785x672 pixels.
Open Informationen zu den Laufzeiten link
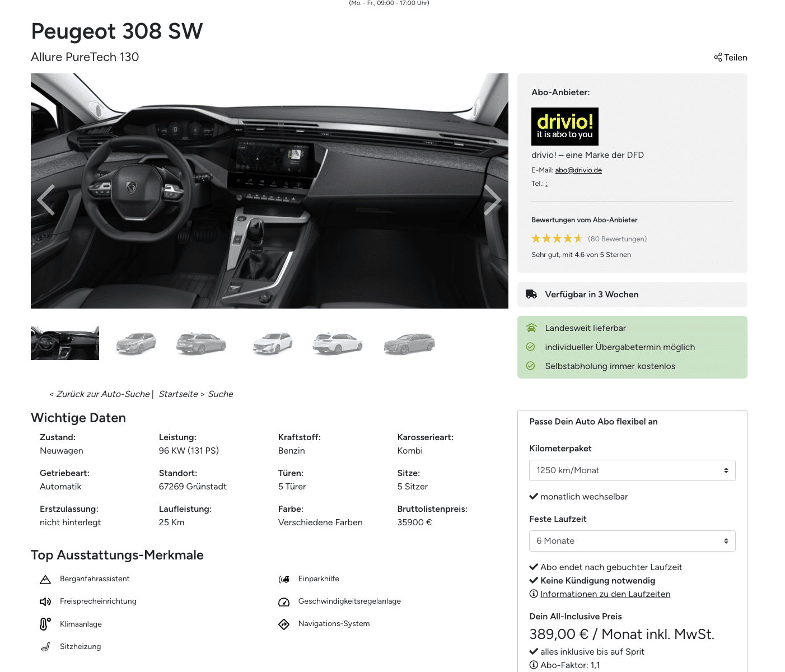point(605,594)
